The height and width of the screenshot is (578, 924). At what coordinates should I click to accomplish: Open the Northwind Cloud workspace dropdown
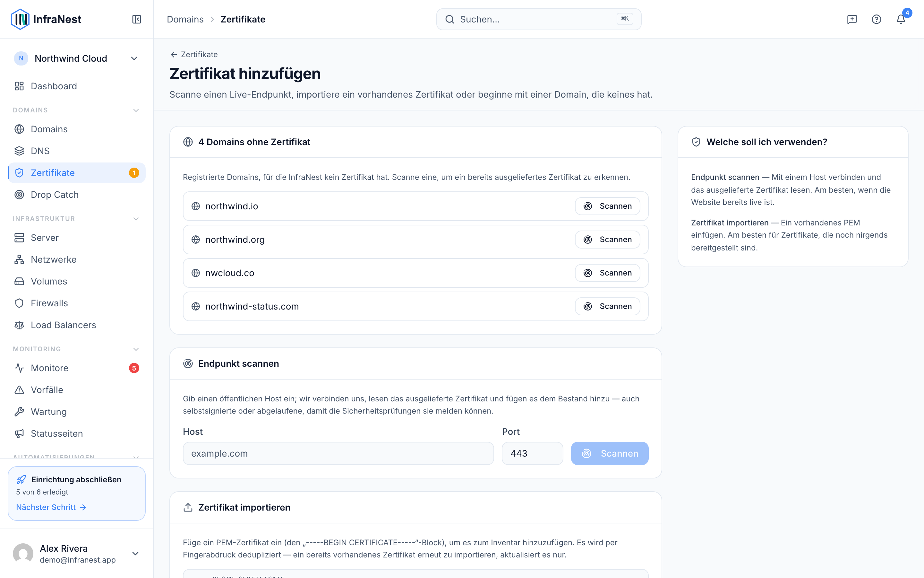[76, 58]
